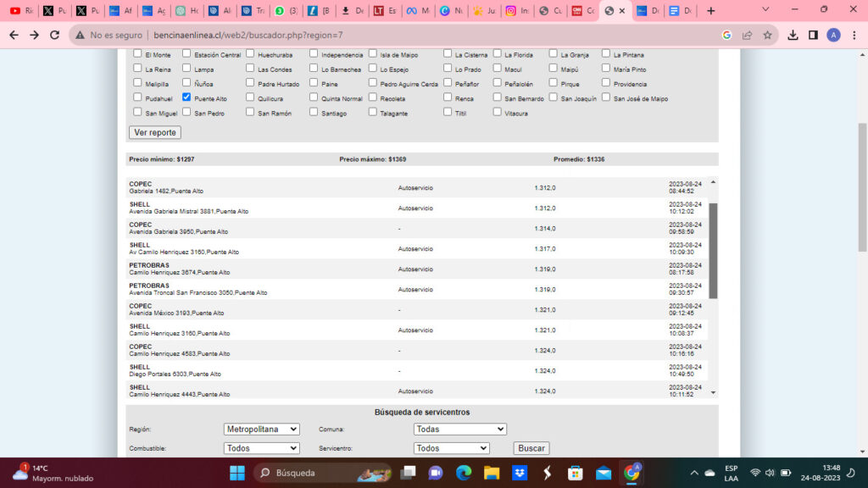Show hidden system tray icons
Image resolution: width=868 pixels, height=488 pixels.
click(694, 473)
